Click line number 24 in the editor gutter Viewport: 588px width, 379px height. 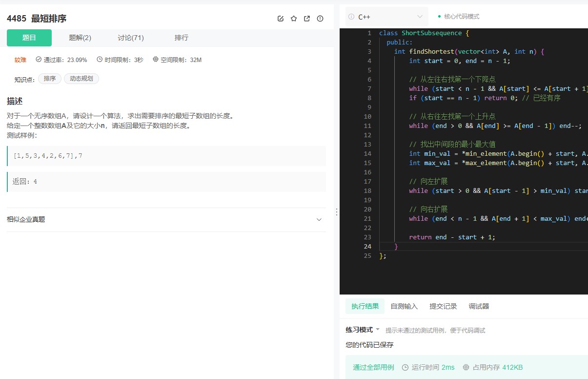[x=367, y=246]
